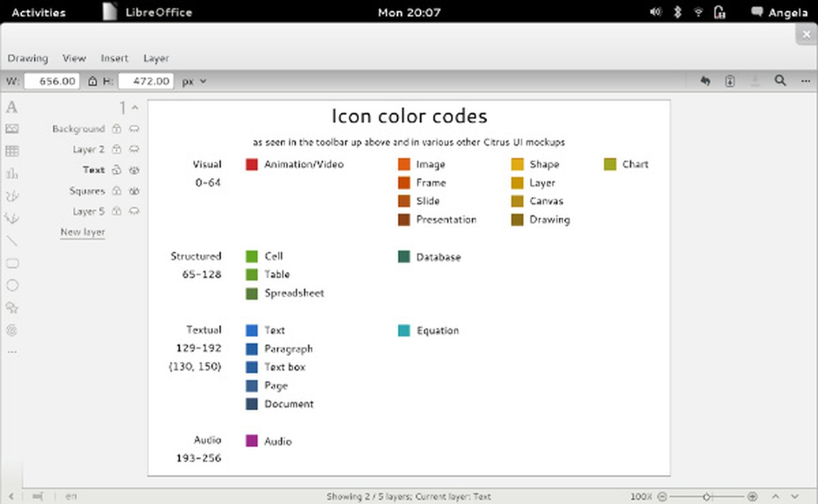The height and width of the screenshot is (504, 818).
Task: Collapse the layers list with the chevron
Action: pos(134,107)
